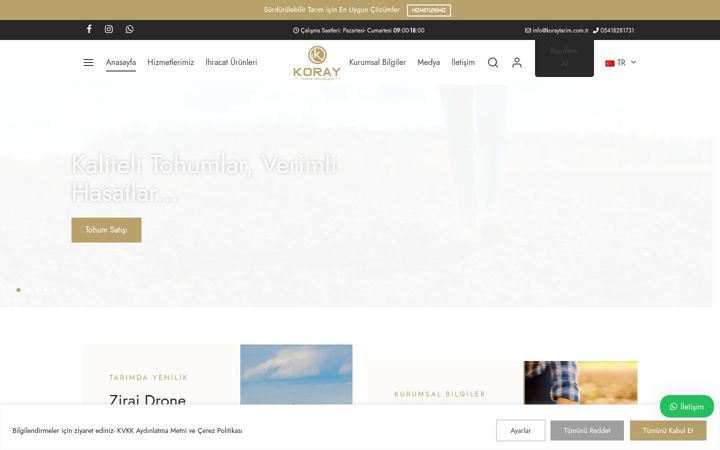The width and height of the screenshot is (720, 450).
Task: Click the phone number 05418281731
Action: pyautogui.click(x=613, y=30)
